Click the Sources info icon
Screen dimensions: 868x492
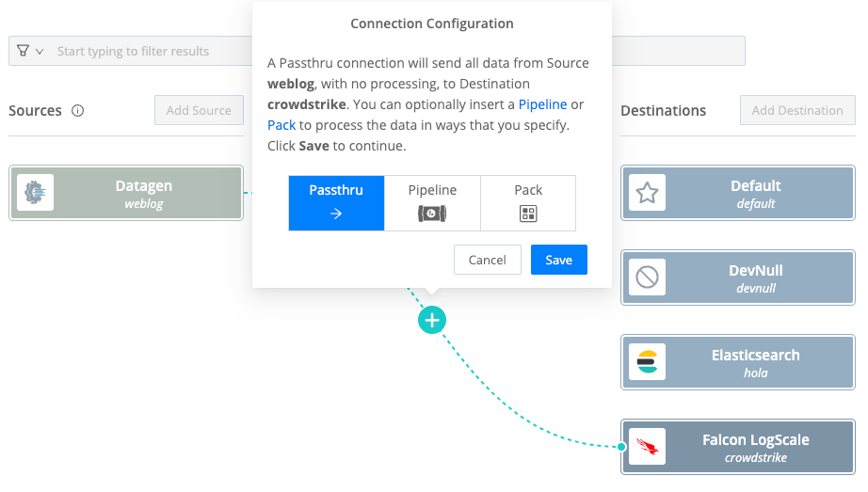(77, 111)
